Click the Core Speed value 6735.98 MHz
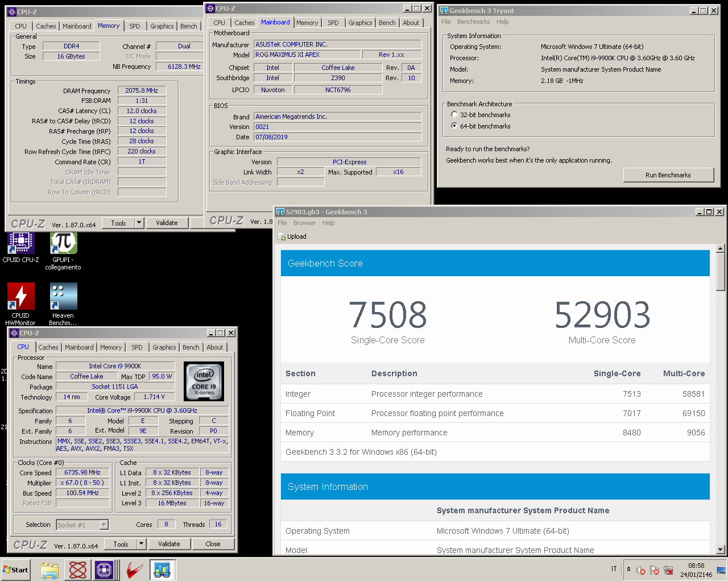 click(x=82, y=472)
